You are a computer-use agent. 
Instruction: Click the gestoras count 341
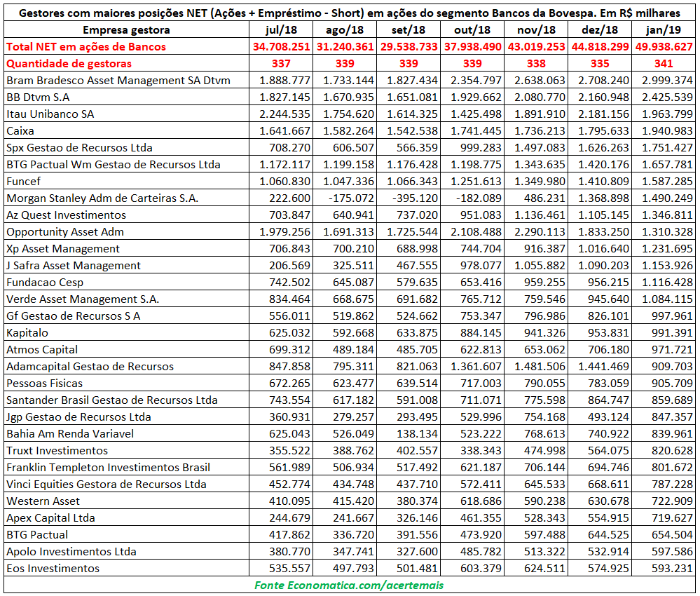click(x=664, y=63)
